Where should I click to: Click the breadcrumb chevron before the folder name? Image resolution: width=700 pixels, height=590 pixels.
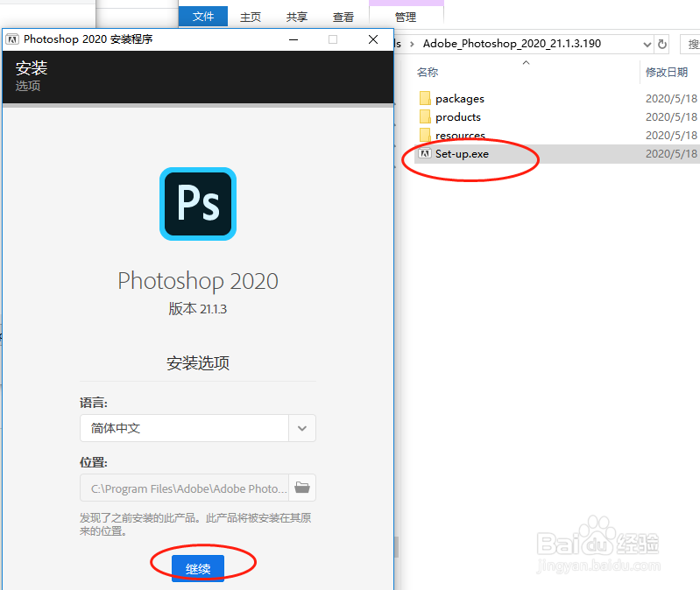(x=412, y=44)
